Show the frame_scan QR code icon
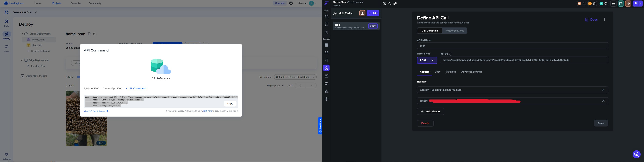Screen dimensions: 644x162 94,34
